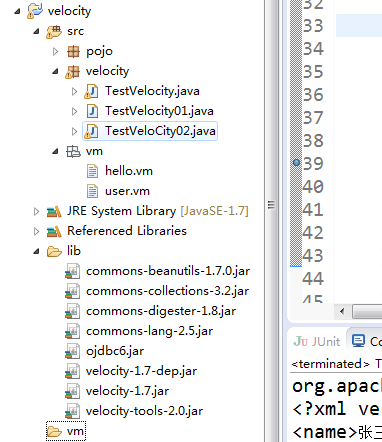Click the TestVeloCity02.java file icon

(91, 131)
